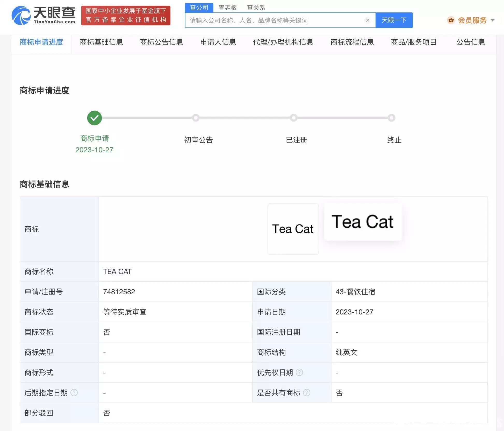Screen dimensions: 504x431
Task: Open help icon next to 优先权日期
Action: point(300,373)
